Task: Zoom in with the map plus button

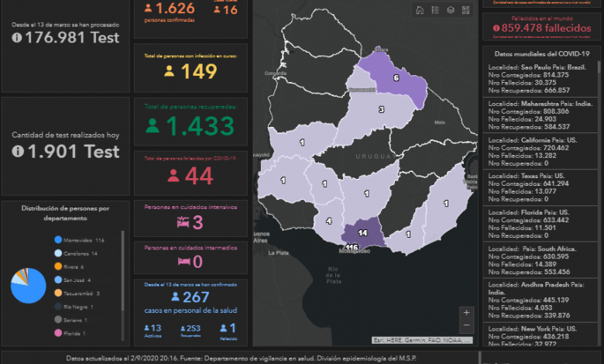Action: coord(466,314)
